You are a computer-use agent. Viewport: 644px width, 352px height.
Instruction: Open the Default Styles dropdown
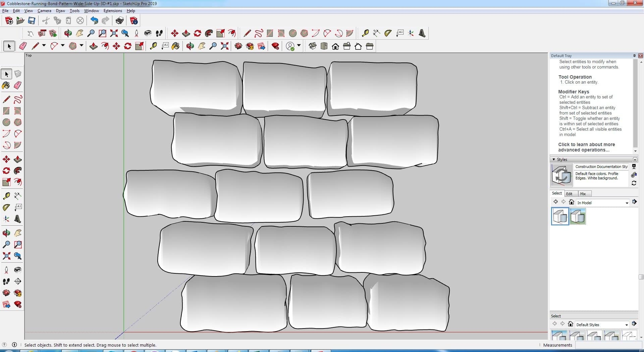click(x=626, y=325)
